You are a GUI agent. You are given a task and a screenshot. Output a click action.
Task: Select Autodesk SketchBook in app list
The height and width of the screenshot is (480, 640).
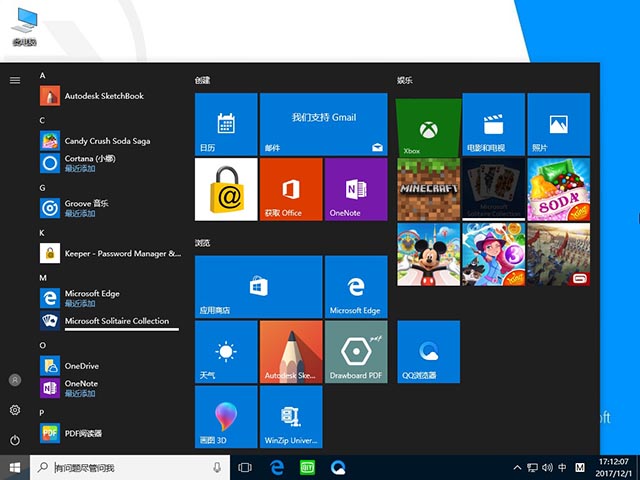(110, 96)
